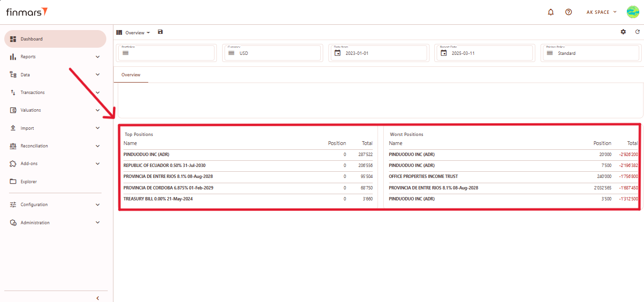Click the Report Date calendar icon
This screenshot has width=644, height=302.
coord(443,53)
